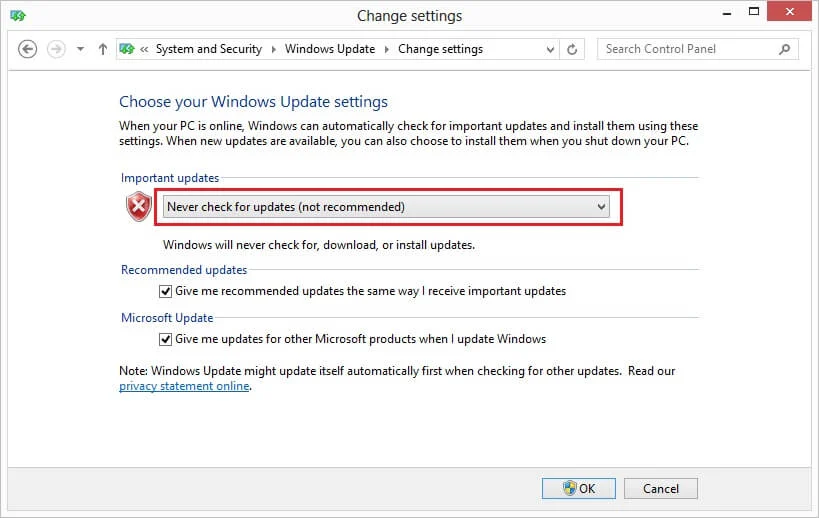Screen dimensions: 819x518
Task: Click the Back navigation arrow
Action: pyautogui.click(x=28, y=49)
